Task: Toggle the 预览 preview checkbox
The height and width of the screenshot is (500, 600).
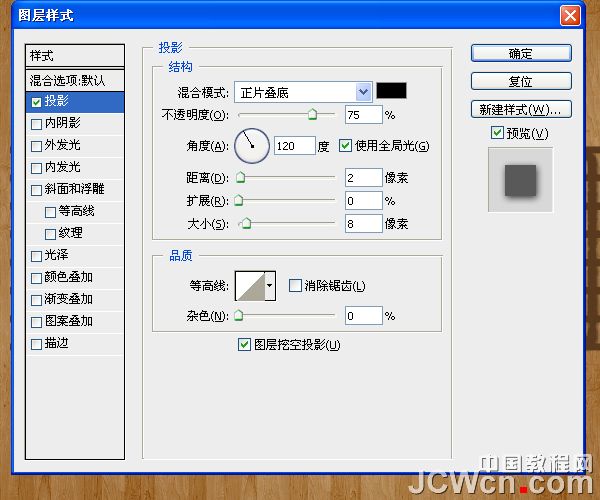Action: pos(497,134)
